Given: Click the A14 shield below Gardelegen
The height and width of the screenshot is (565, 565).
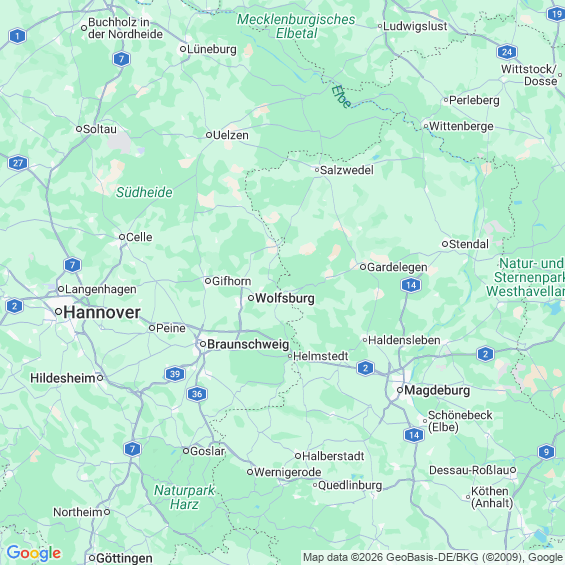Looking at the screenshot, I should [x=411, y=285].
